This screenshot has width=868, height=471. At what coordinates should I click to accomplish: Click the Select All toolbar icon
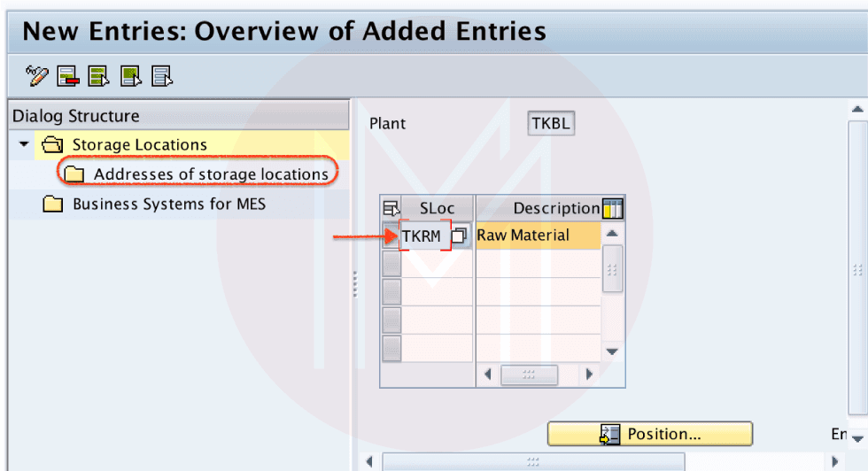(x=99, y=76)
